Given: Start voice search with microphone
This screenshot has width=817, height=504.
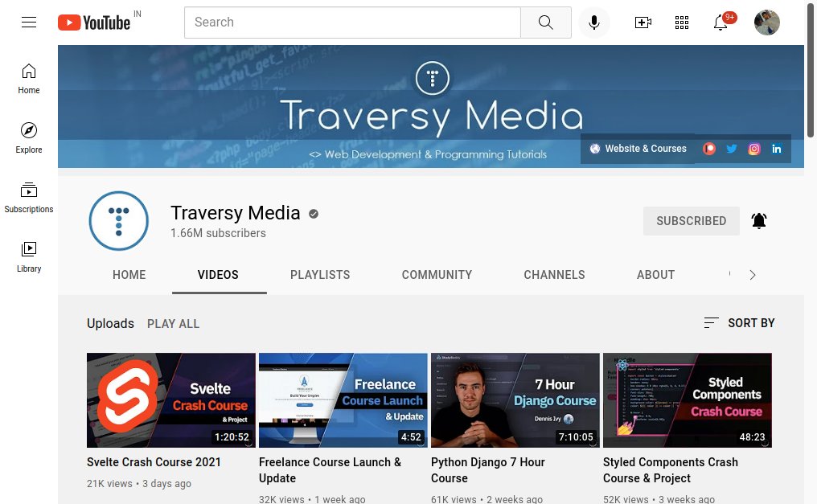Looking at the screenshot, I should pyautogui.click(x=594, y=23).
